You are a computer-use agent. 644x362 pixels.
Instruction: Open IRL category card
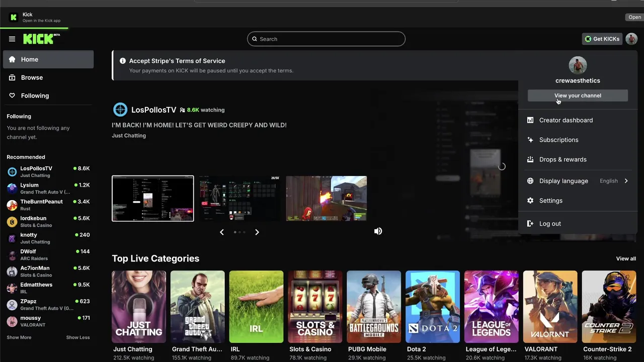[256, 307]
